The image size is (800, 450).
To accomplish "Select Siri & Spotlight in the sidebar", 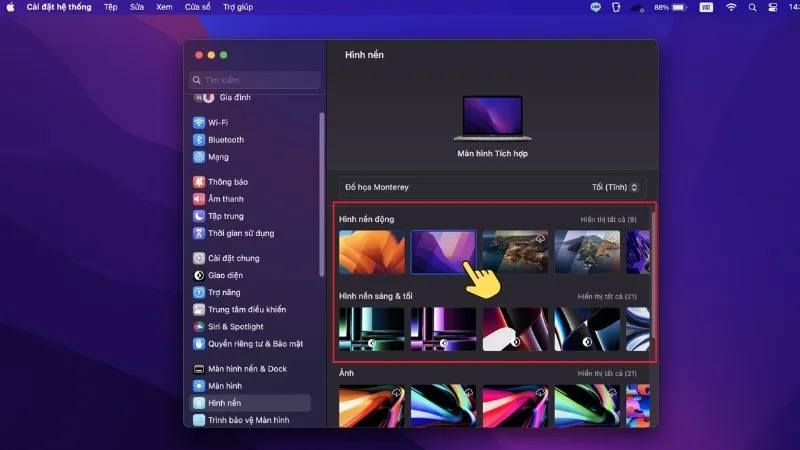I will pyautogui.click(x=235, y=327).
